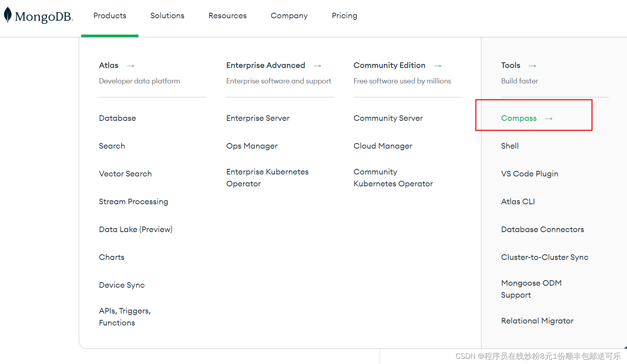This screenshot has width=627, height=364.
Task: Open VS Code Plugin link
Action: pos(530,174)
